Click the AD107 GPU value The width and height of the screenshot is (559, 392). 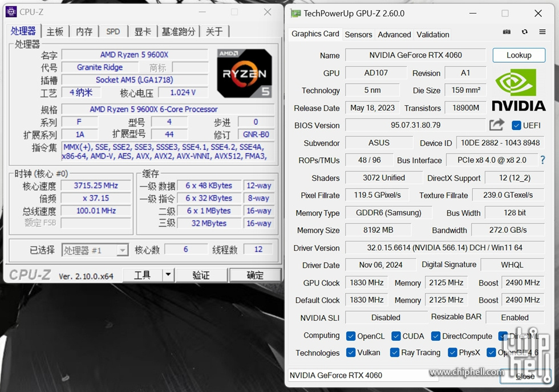pyautogui.click(x=376, y=73)
